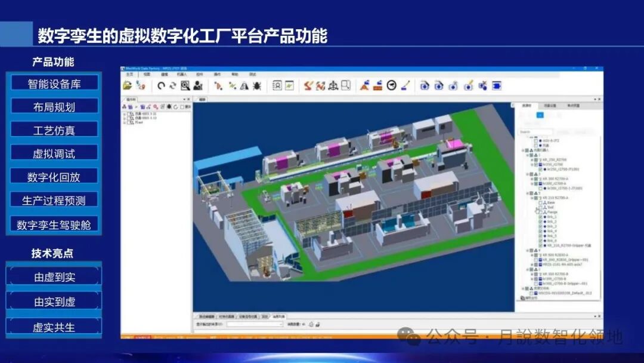Click the highlighted blue button in right panel

(540, 115)
